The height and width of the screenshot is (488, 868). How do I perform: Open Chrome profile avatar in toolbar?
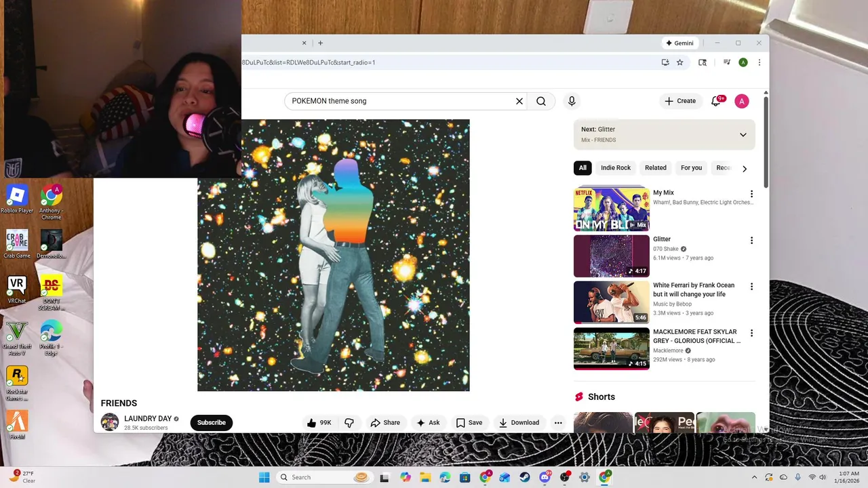coord(743,62)
